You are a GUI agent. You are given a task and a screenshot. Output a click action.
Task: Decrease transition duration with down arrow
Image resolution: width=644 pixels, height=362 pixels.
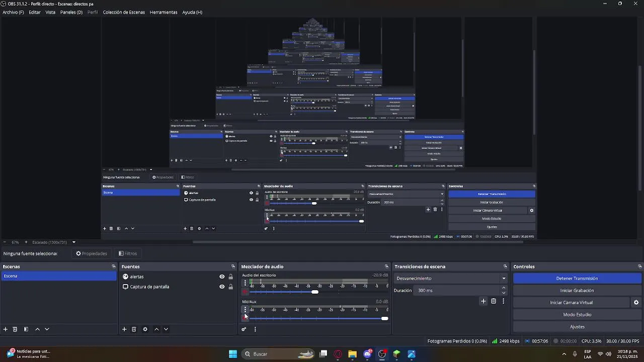coord(504,293)
